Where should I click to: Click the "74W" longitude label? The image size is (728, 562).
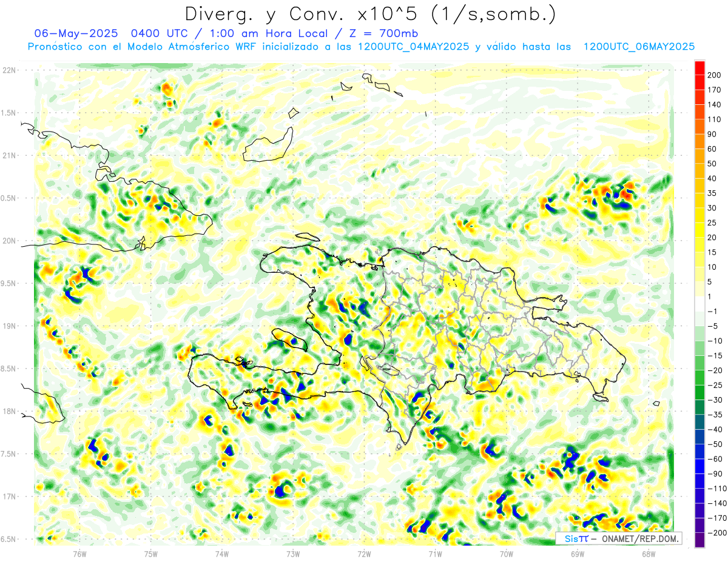222,553
